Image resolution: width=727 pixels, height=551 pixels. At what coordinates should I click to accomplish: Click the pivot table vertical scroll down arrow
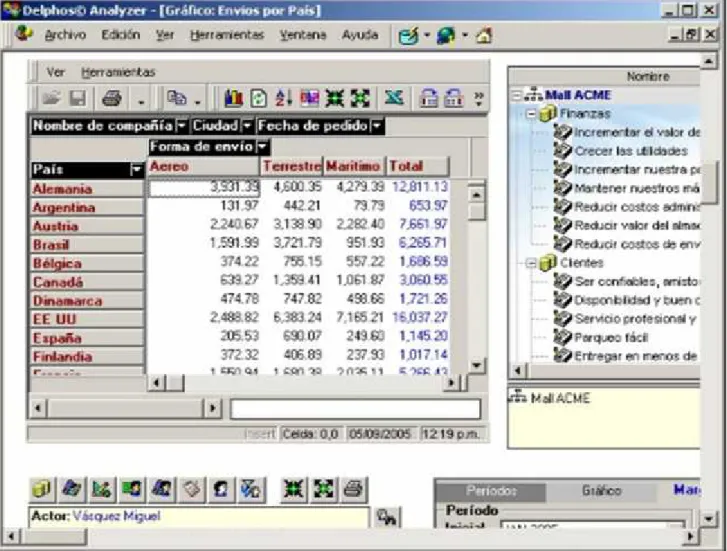point(476,365)
